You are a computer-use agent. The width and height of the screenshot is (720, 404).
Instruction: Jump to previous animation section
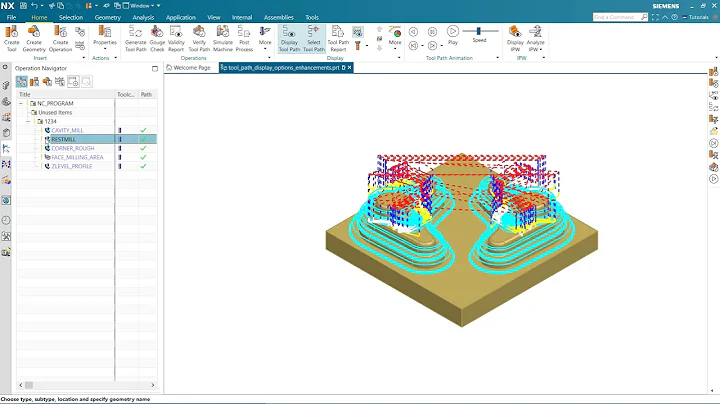(413, 45)
